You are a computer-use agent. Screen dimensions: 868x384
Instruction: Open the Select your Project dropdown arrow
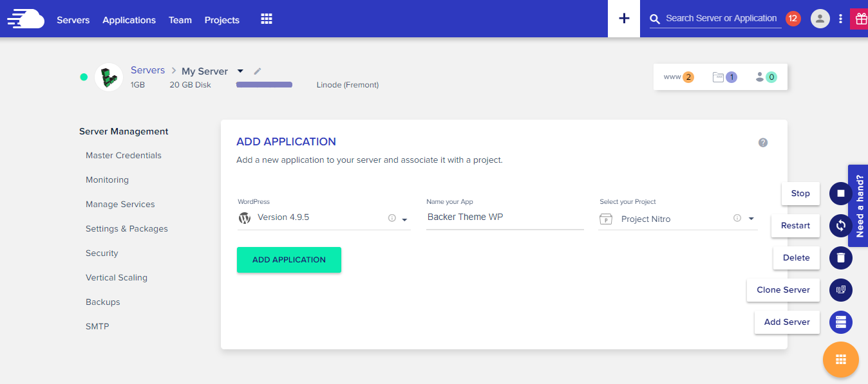(751, 219)
